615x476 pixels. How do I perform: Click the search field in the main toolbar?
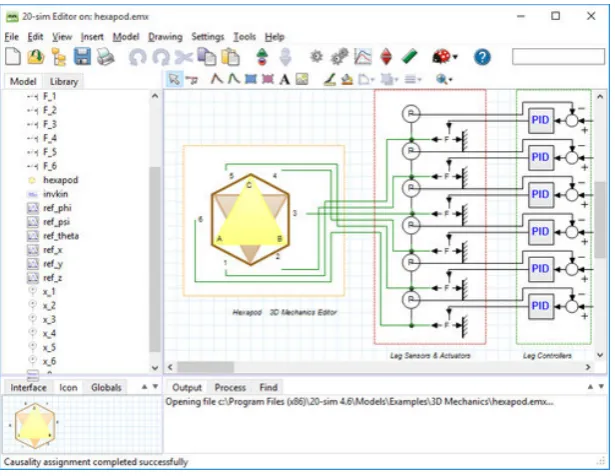coord(558,56)
